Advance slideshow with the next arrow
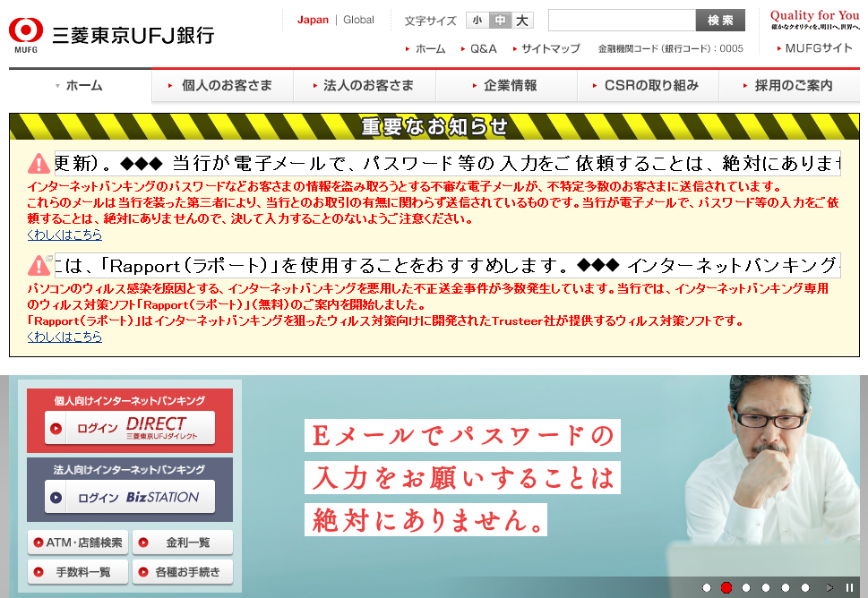 [829, 587]
